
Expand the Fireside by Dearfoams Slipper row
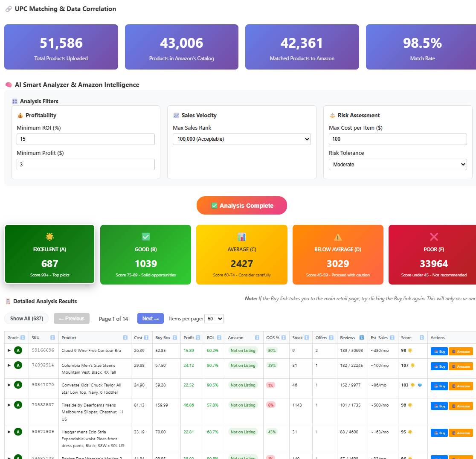click(x=9, y=405)
